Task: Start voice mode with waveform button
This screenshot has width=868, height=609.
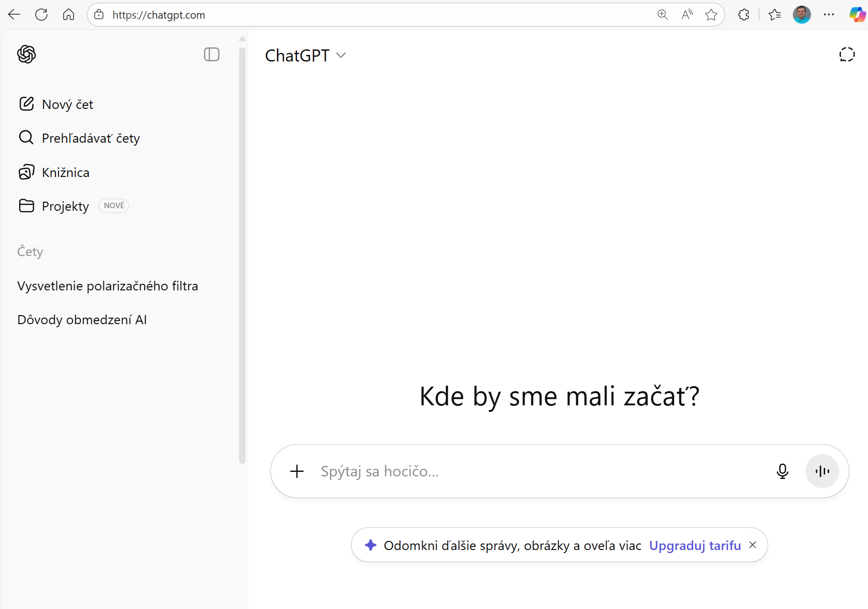Action: click(x=822, y=471)
